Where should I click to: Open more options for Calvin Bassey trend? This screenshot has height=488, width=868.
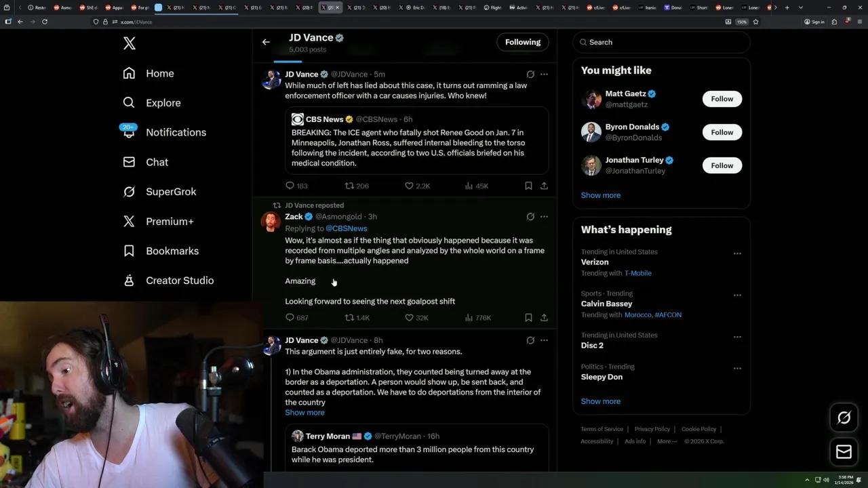click(x=737, y=296)
